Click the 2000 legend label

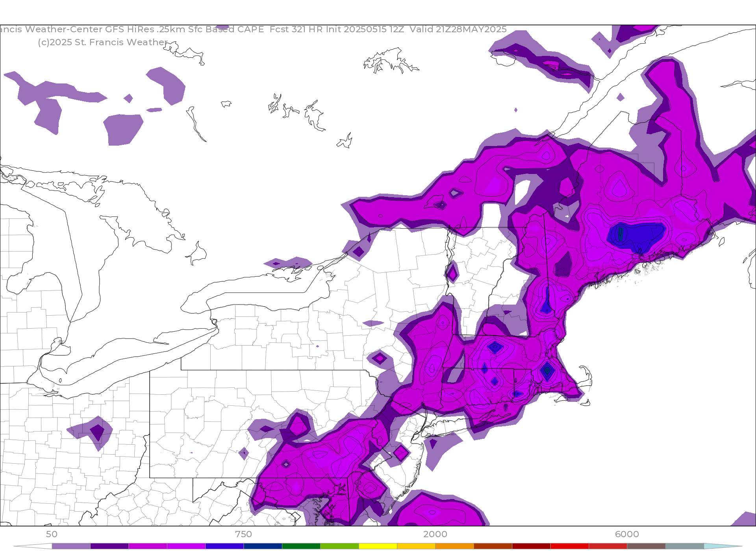[x=435, y=534]
